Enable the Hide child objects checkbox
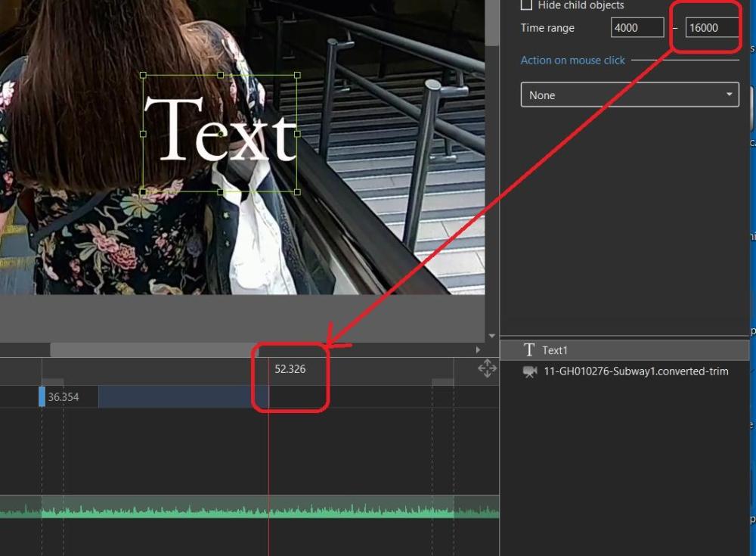 527,5
